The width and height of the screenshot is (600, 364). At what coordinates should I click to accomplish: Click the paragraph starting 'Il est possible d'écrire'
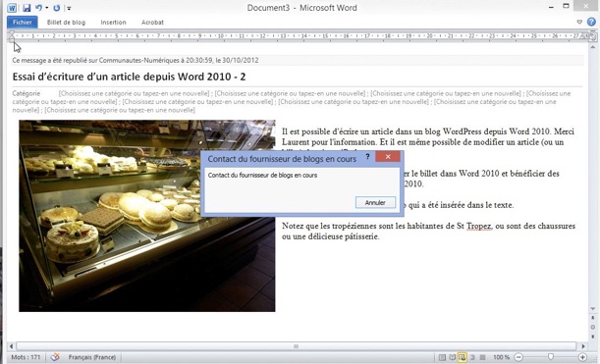pyautogui.click(x=428, y=137)
